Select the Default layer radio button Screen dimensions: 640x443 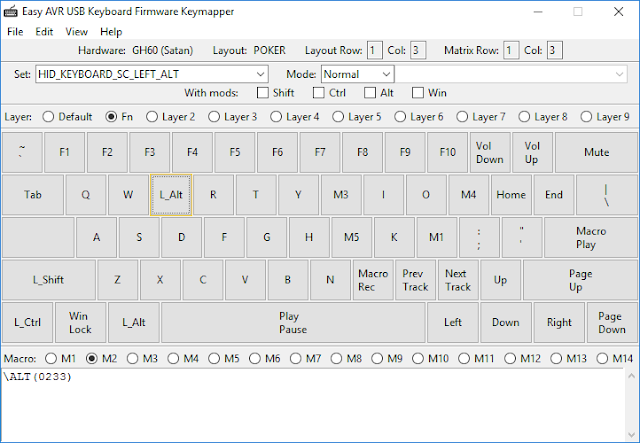(x=48, y=117)
